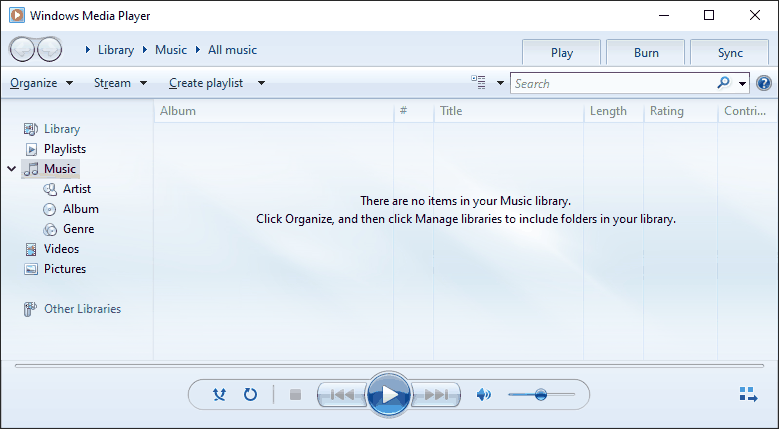Collapse the Music tree node

coord(12,169)
